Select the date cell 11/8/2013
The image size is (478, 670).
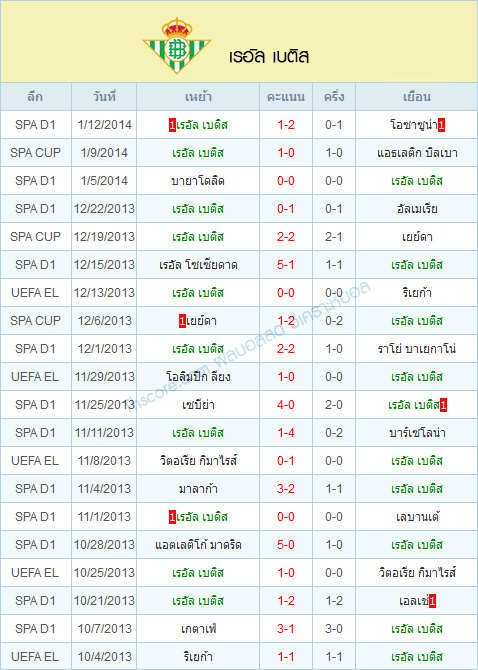(x=104, y=461)
